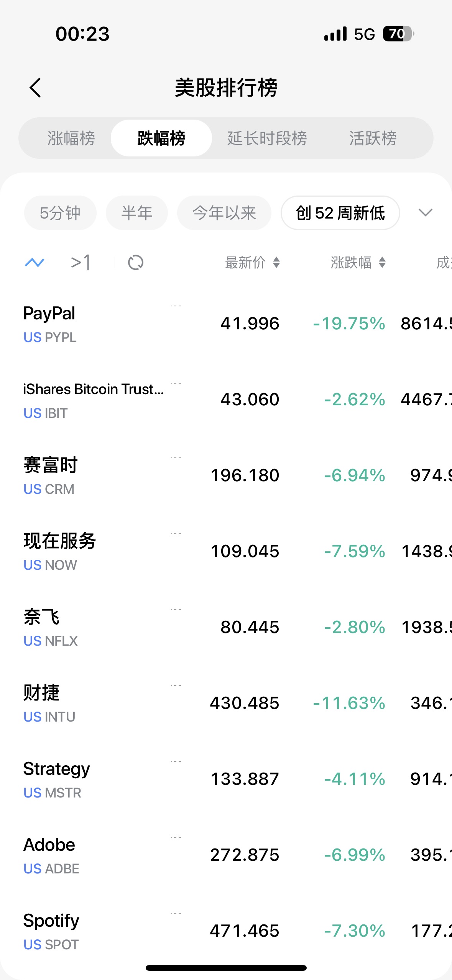Image resolution: width=452 pixels, height=980 pixels.
Task: Select the 半年 time filter chip
Action: 137,213
